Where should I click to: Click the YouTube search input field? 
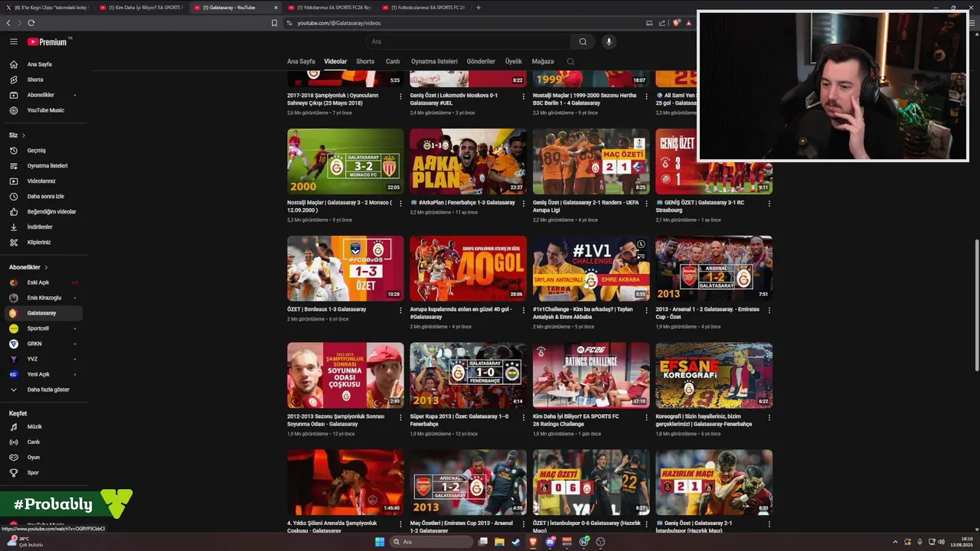pos(467,42)
